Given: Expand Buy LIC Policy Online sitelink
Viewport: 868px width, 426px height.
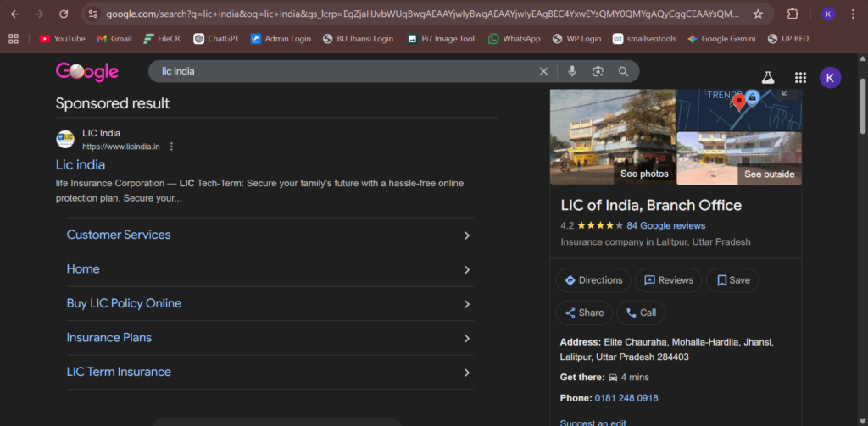Looking at the screenshot, I should [270, 304].
